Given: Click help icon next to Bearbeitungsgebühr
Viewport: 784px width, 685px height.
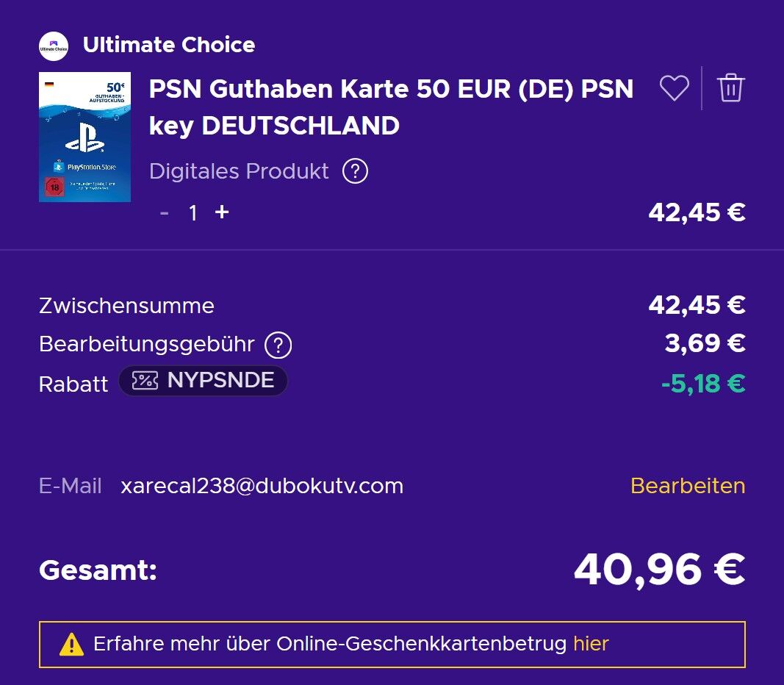Looking at the screenshot, I should 278,344.
